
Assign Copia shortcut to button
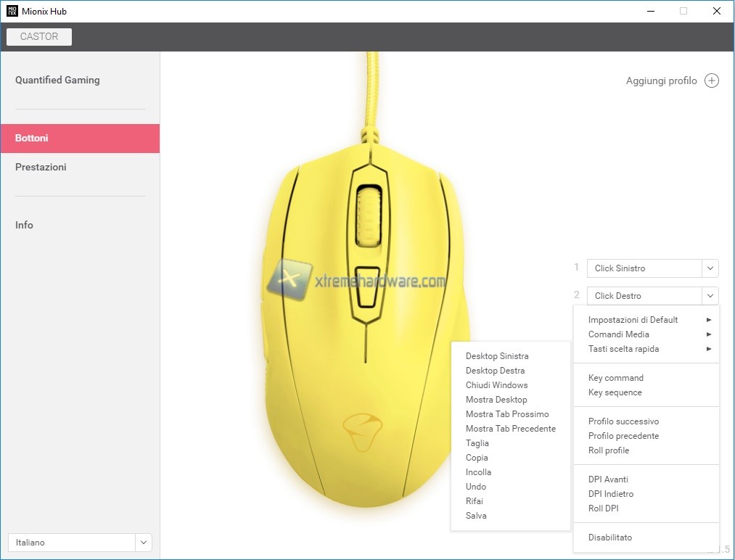click(x=477, y=458)
